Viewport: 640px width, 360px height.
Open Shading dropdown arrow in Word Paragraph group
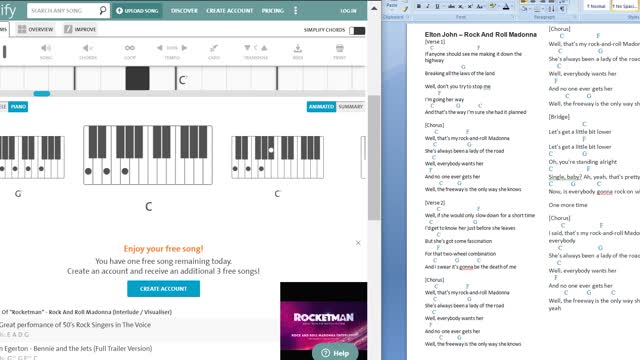tap(530, 9)
